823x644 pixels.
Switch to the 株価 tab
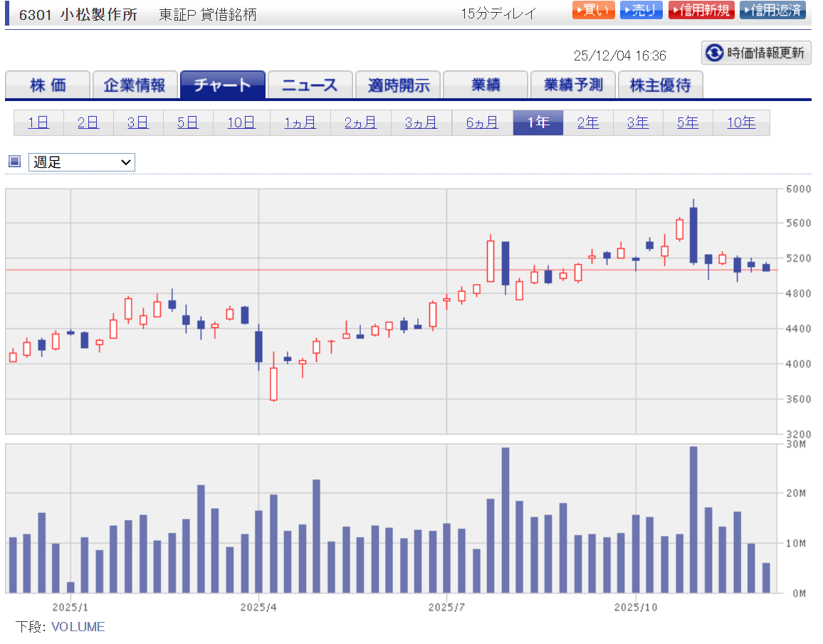(48, 85)
